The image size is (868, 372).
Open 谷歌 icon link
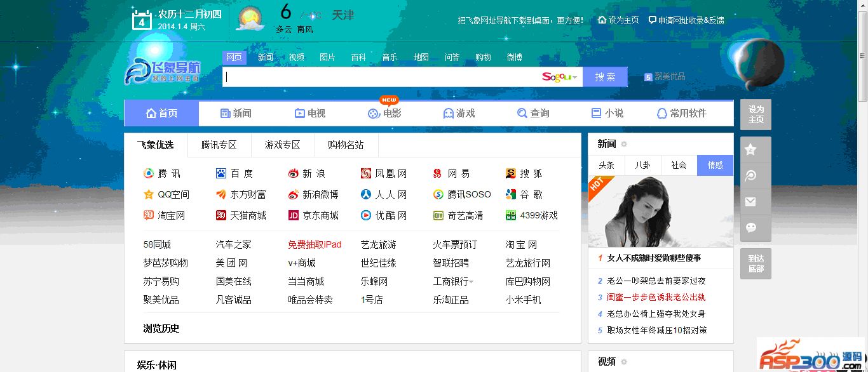(x=511, y=194)
